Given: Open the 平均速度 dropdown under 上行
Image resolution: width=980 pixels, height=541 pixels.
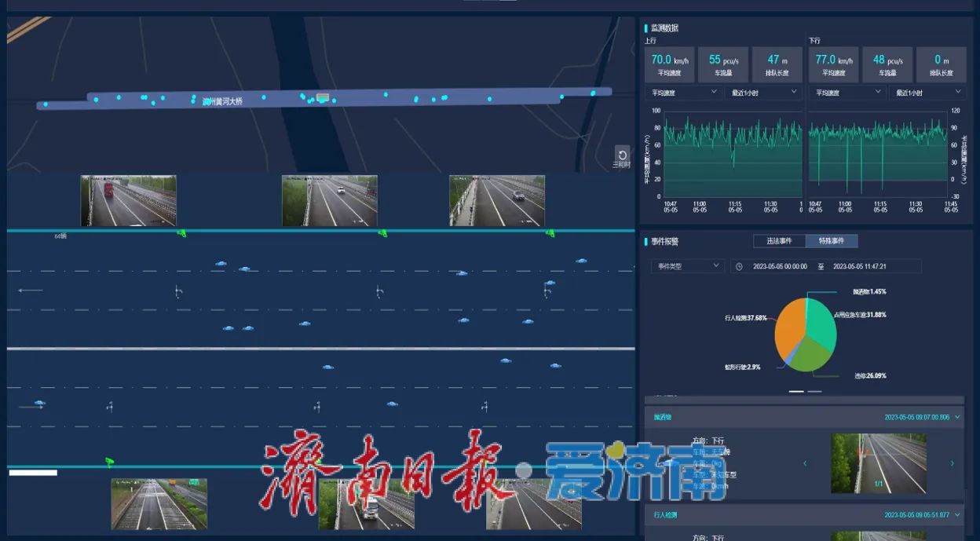Looking at the screenshot, I should tap(682, 93).
